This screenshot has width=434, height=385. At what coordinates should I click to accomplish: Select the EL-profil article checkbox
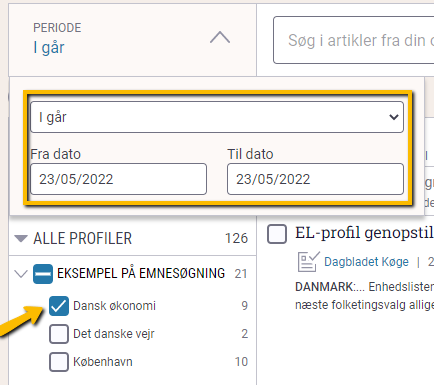pyautogui.click(x=277, y=234)
